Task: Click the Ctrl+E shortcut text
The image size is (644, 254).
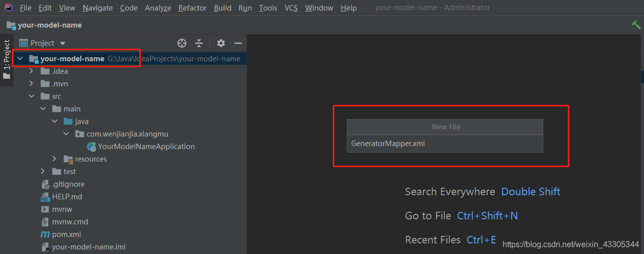Action: [x=481, y=240]
